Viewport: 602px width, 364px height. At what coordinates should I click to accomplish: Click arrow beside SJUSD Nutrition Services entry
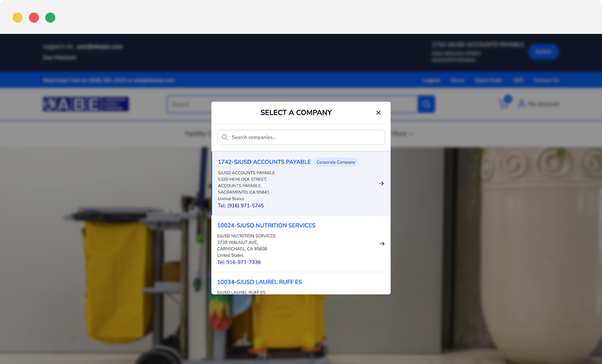click(x=381, y=244)
